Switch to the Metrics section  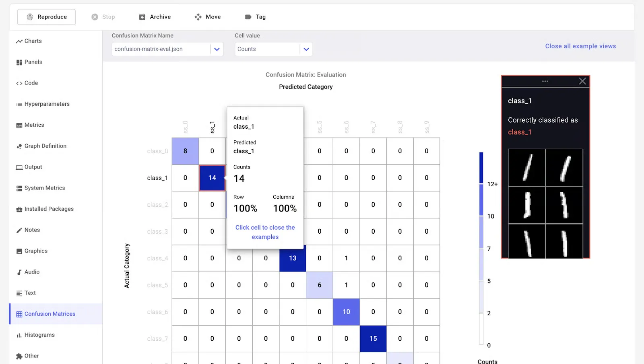tap(34, 125)
